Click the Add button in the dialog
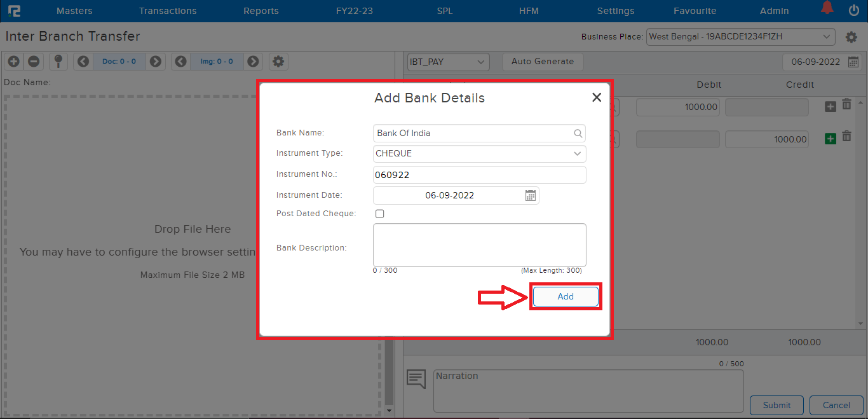 (x=565, y=297)
